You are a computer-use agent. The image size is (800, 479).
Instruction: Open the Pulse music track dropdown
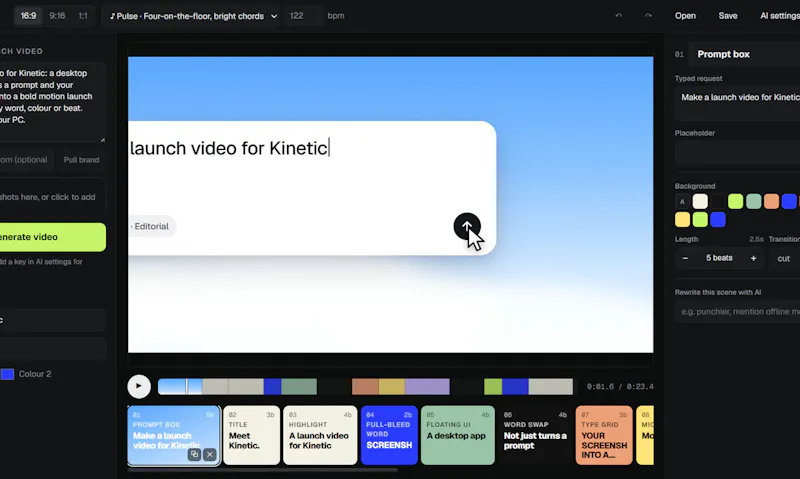(193, 16)
